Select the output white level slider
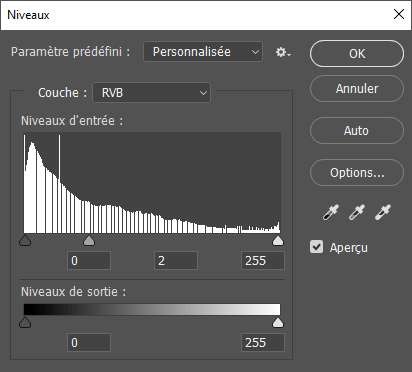 coord(278,322)
